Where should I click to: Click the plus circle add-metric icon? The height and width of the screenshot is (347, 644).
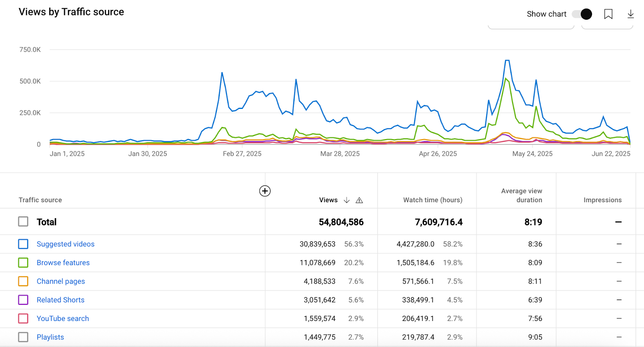click(x=265, y=191)
